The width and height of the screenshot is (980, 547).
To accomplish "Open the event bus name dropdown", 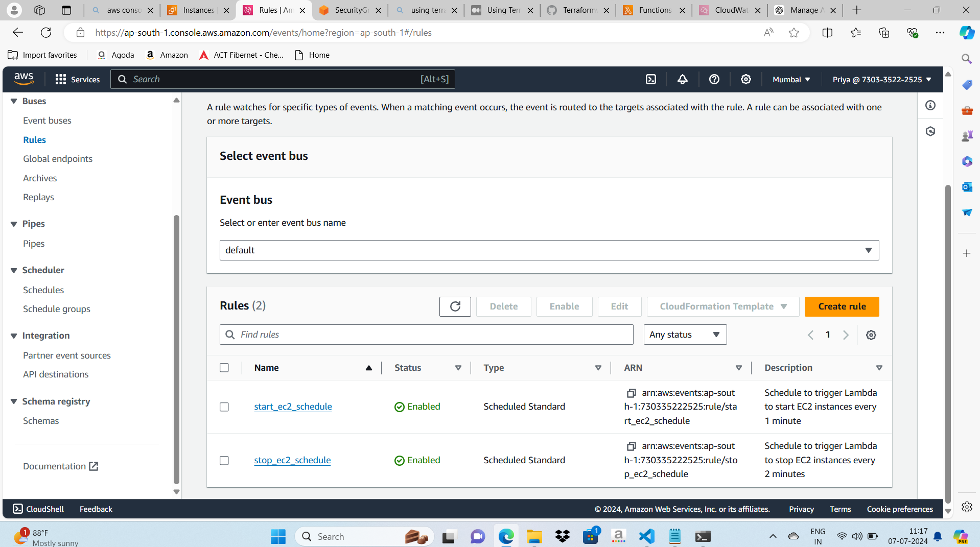I will 549,250.
